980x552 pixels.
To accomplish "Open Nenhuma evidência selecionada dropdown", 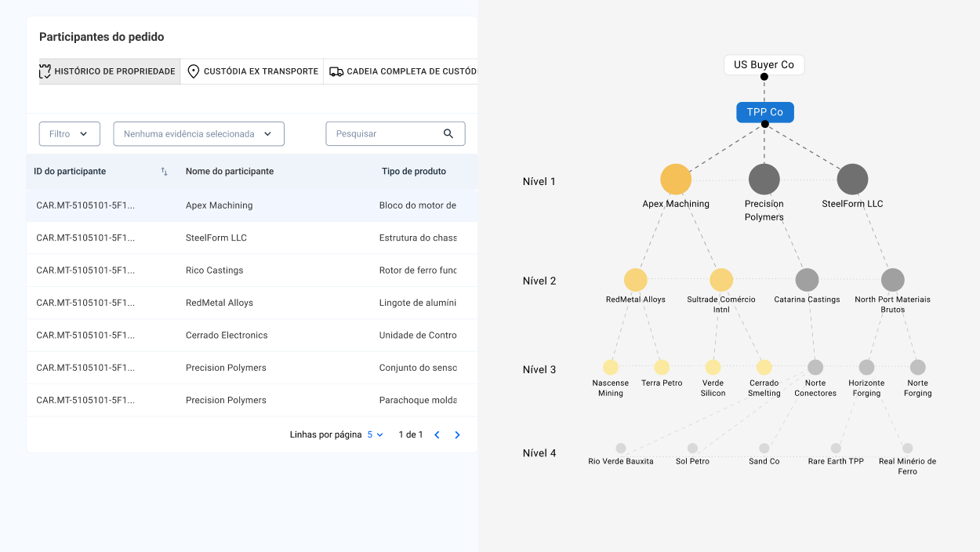I will point(199,134).
